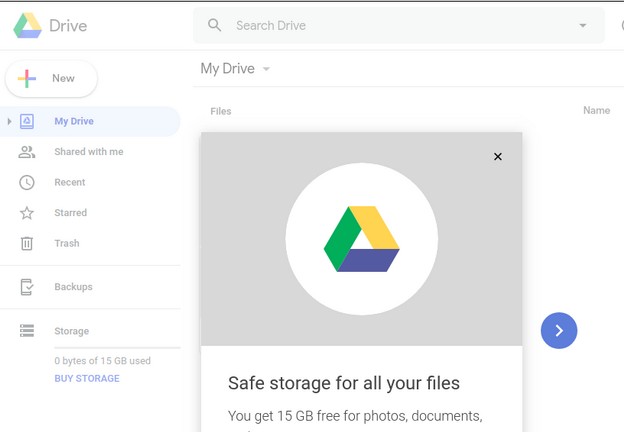Click the blue next arrow button

(x=559, y=331)
